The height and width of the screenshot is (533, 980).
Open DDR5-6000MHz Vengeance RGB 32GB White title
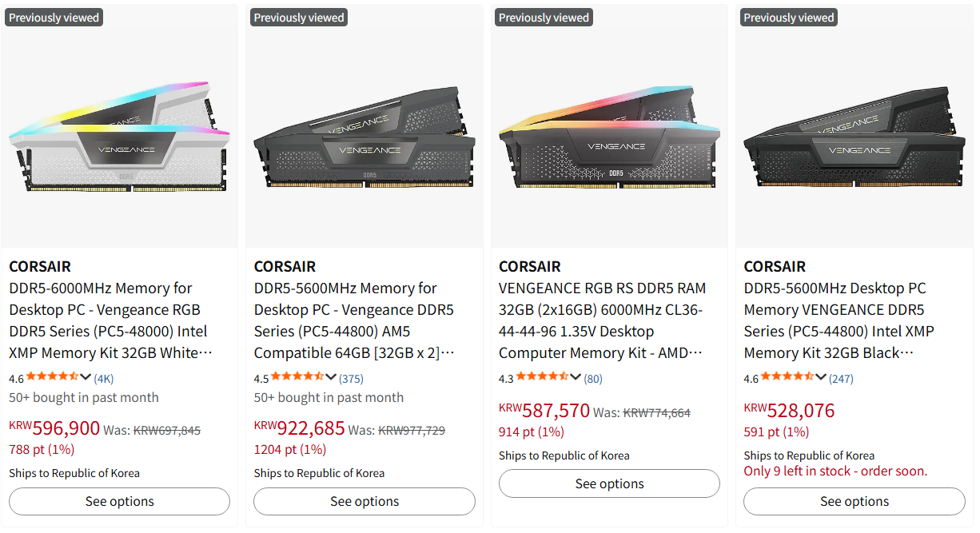[x=111, y=320]
